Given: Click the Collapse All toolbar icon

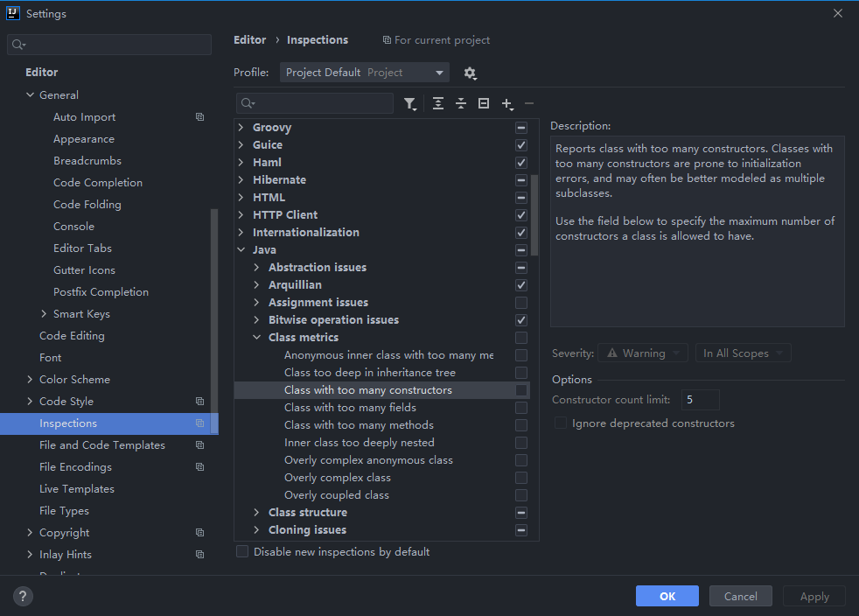Looking at the screenshot, I should [461, 103].
